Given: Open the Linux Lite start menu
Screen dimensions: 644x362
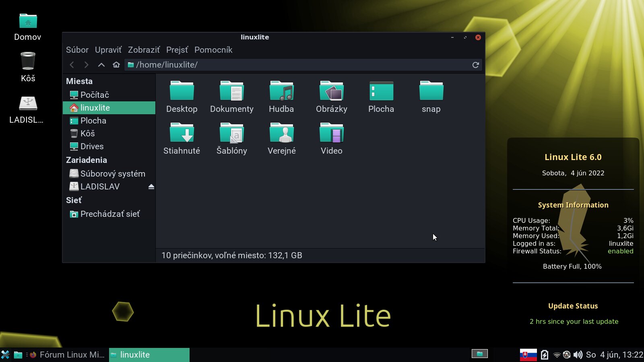Looking at the screenshot, I should (x=5, y=355).
